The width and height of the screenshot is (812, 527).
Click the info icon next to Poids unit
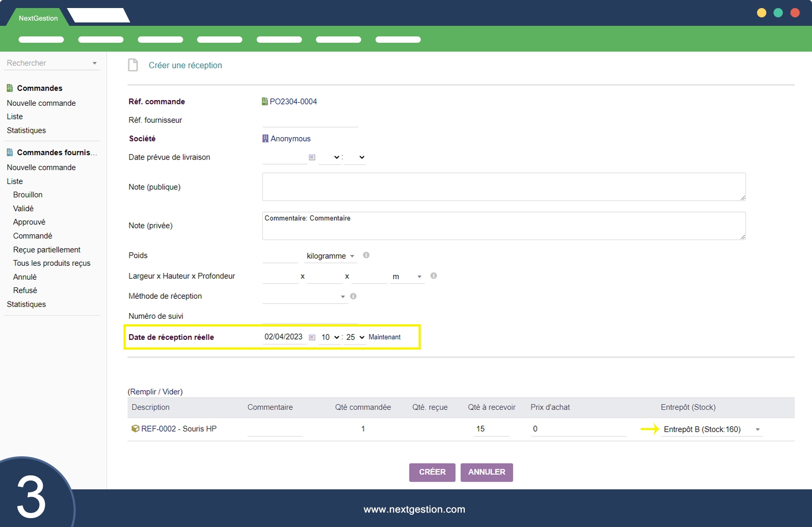click(366, 255)
